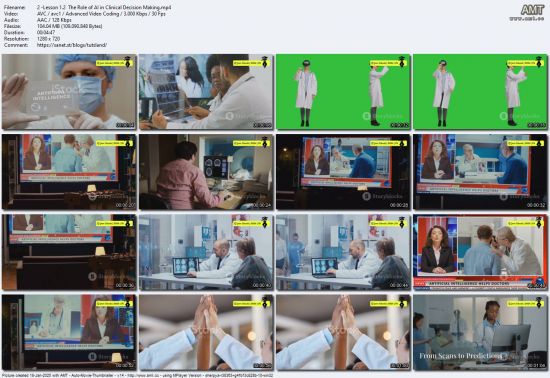Viewport: 550px width, 378px height.
Task: Open the living room lamp thumbnail at 00:00:36
Action: [x=69, y=252]
